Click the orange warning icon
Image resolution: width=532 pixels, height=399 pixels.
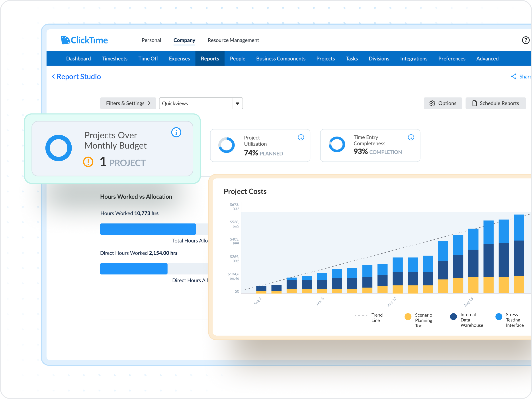tap(88, 162)
